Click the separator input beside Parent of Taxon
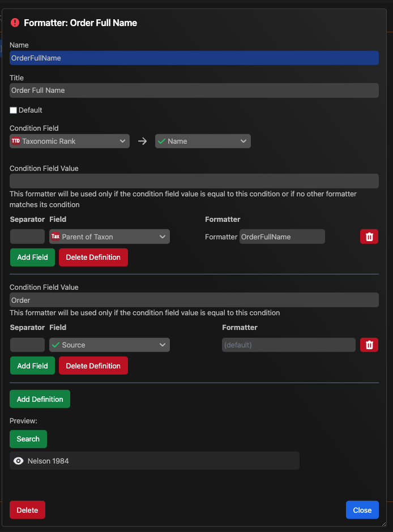Viewport: 393px width, 532px height. pyautogui.click(x=28, y=237)
